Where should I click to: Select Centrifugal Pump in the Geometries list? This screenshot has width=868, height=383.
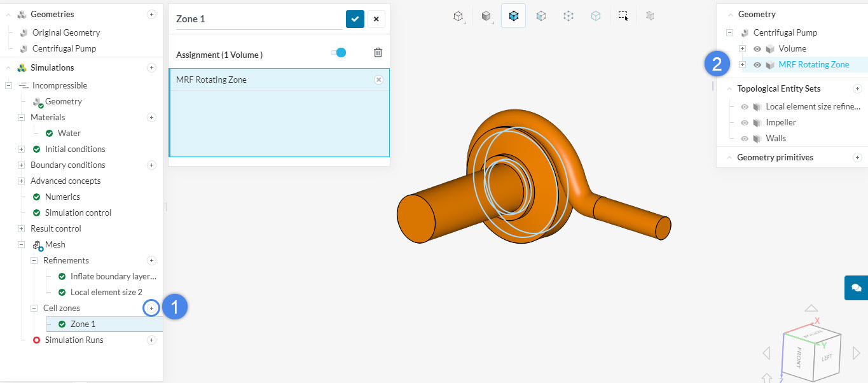point(64,48)
